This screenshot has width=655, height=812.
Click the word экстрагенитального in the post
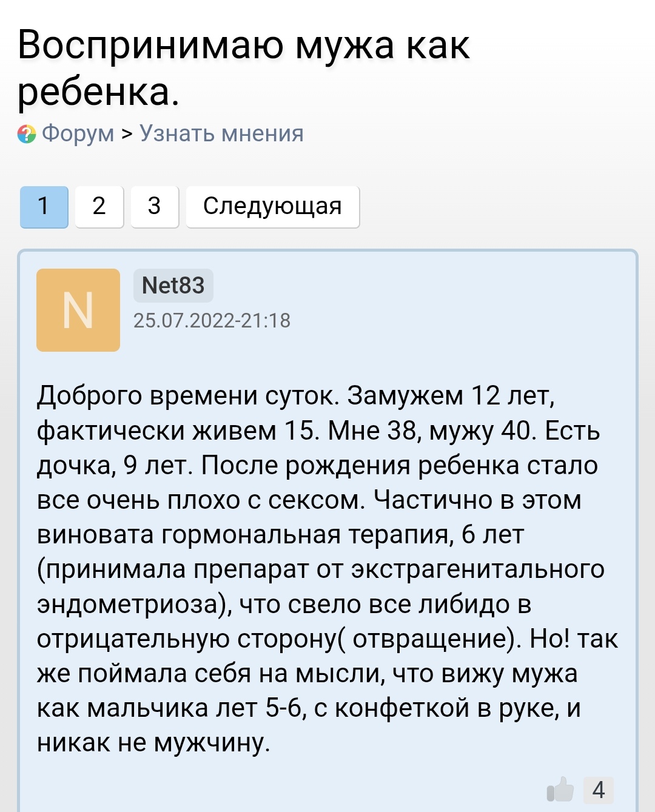[478, 570]
